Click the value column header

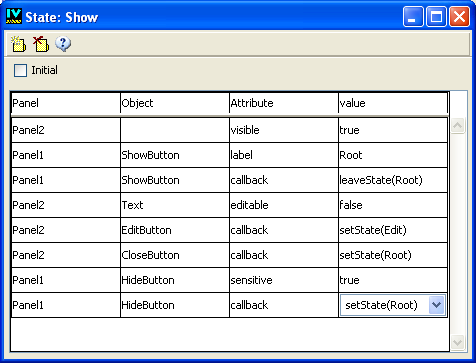(x=393, y=103)
